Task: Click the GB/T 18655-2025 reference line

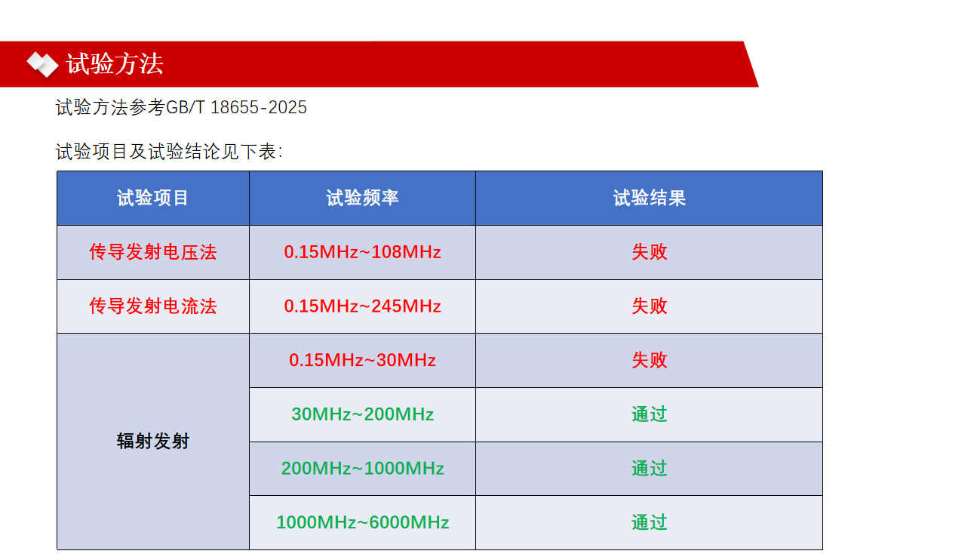Action: [x=181, y=107]
